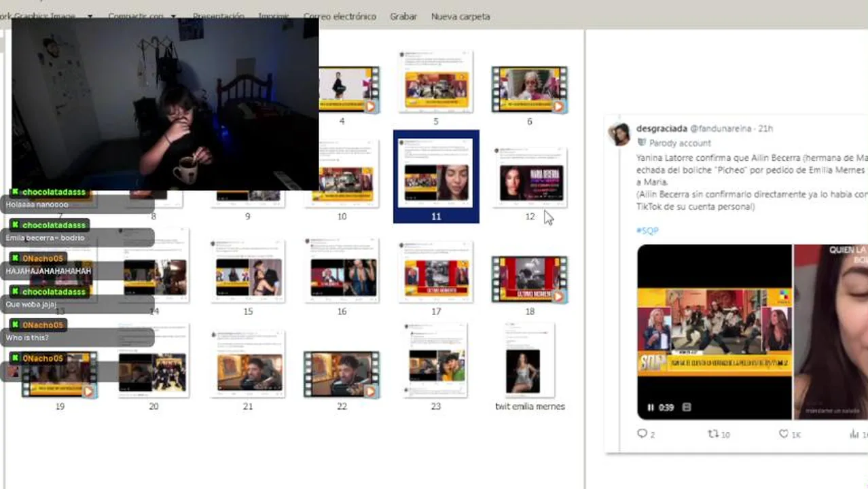Select image file 4 thumbnail
Viewport: 868px width, 489px height.
point(348,89)
